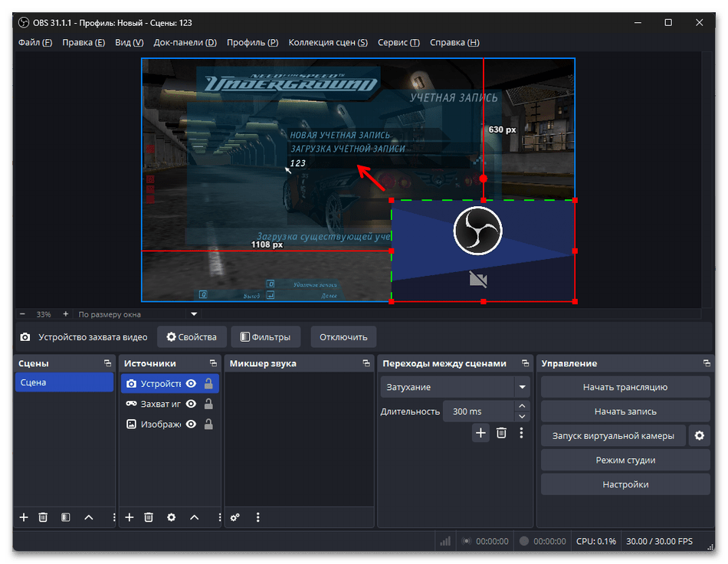This screenshot has height=564, width=728.
Task: Open source properties gear in Sources panel
Action: [172, 517]
